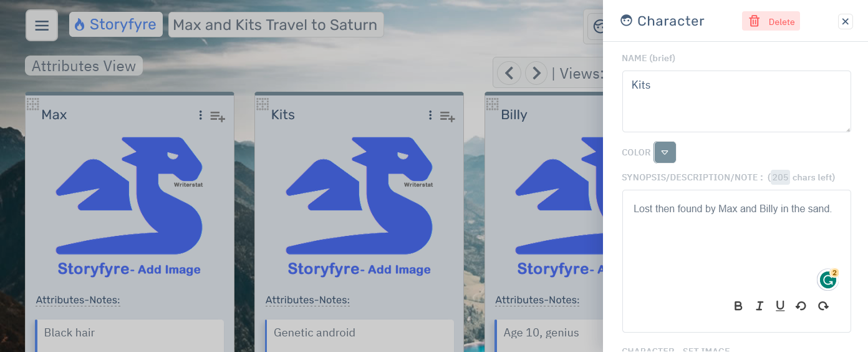
Task: Open the hamburger main menu
Action: tap(42, 26)
